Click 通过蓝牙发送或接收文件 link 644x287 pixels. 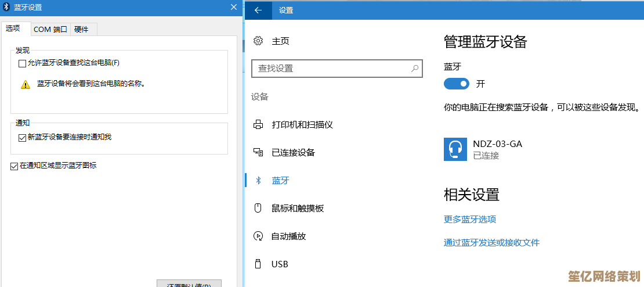[491, 243]
